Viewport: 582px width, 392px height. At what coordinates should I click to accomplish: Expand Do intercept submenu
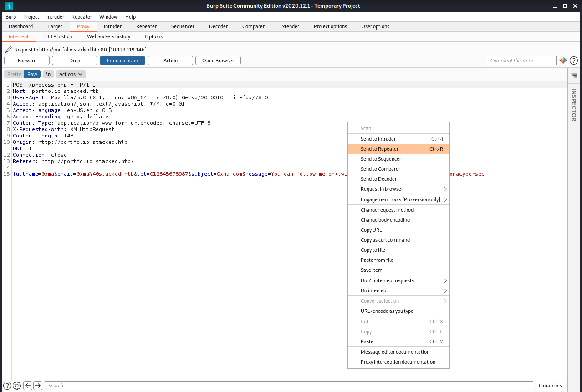coord(398,290)
